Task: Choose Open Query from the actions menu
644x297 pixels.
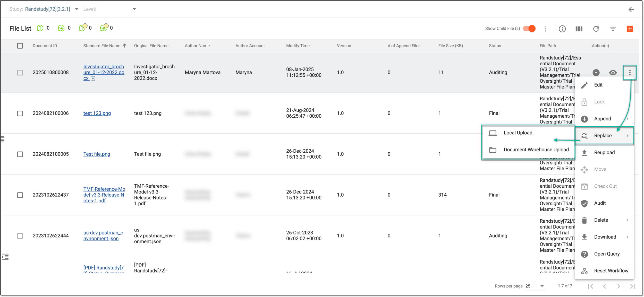Action: point(604,254)
